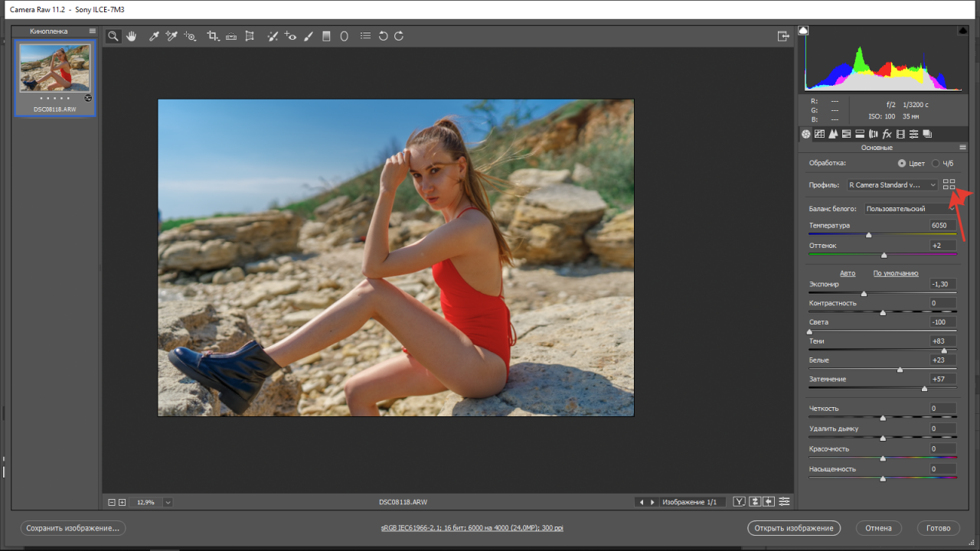Open the Баланс белого dropdown

point(909,208)
